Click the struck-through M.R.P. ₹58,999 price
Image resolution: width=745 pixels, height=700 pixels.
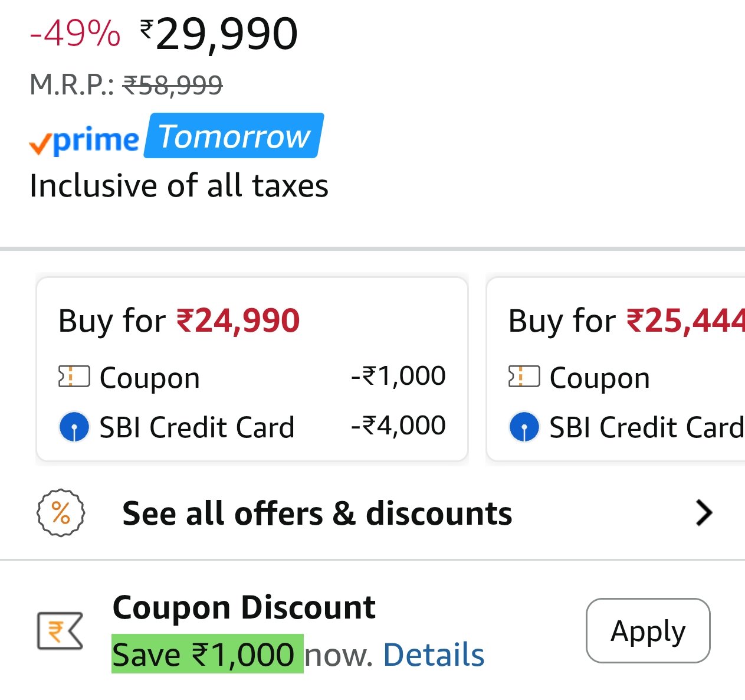[172, 85]
